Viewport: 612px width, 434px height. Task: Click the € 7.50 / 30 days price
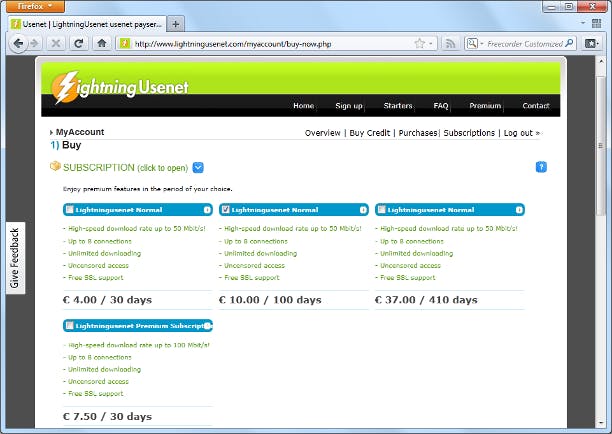(x=107, y=416)
